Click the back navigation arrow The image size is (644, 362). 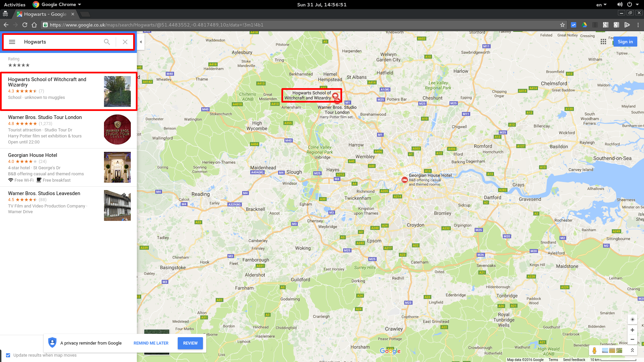pos(6,24)
